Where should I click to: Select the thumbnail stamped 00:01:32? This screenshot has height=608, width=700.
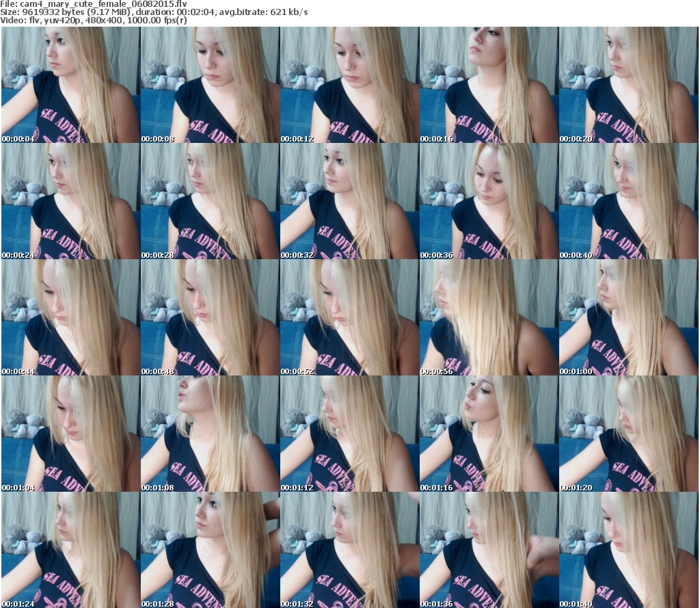[x=349, y=550]
